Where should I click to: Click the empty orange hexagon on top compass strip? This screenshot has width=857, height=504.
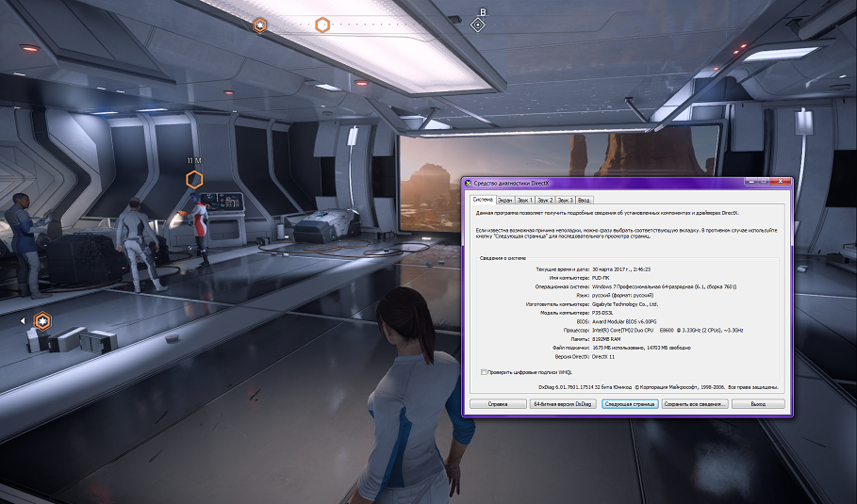click(x=322, y=24)
